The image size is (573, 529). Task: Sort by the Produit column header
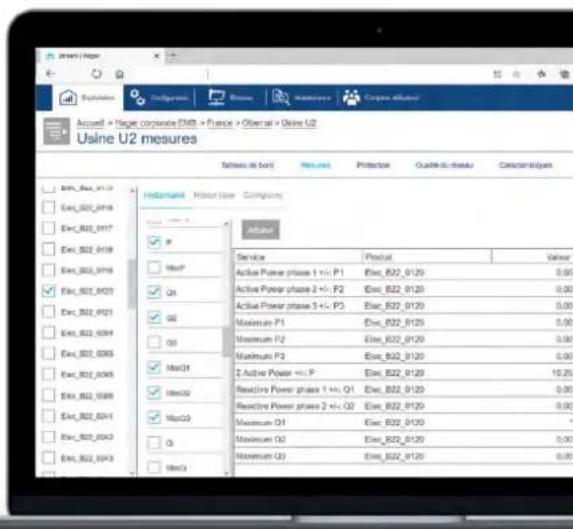tap(427, 257)
